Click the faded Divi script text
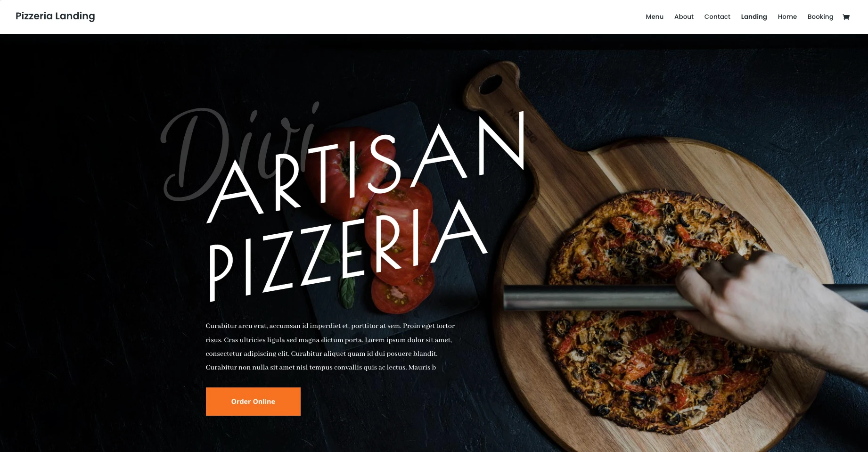The image size is (868, 452). pos(240,152)
